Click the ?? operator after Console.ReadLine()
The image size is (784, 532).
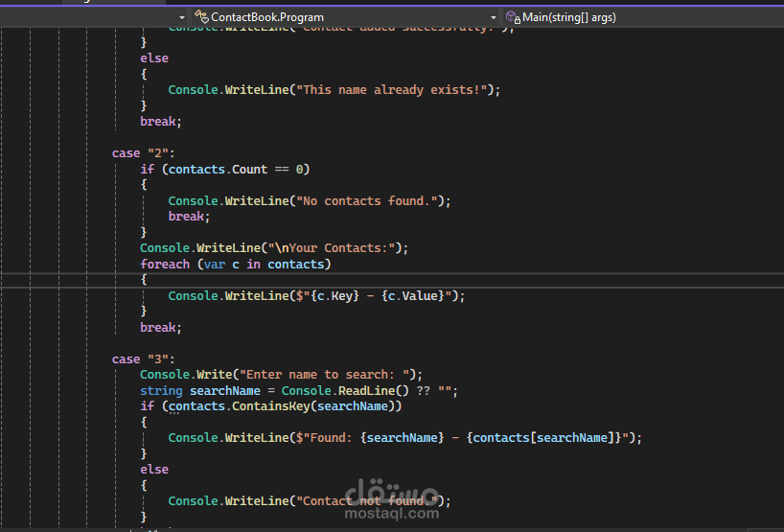pos(423,390)
